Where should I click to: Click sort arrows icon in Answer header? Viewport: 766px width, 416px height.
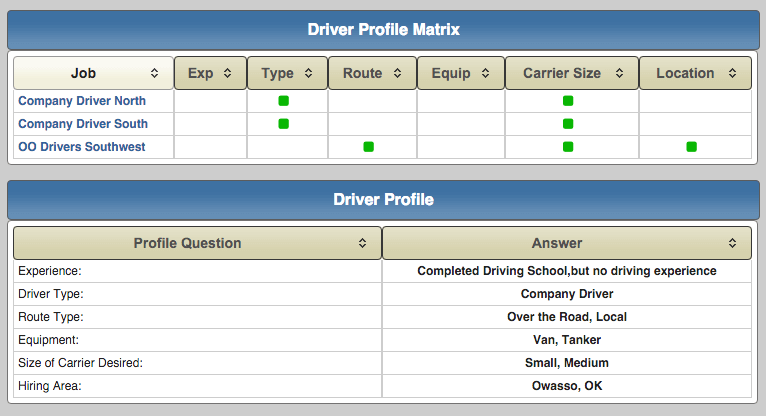[x=732, y=243]
